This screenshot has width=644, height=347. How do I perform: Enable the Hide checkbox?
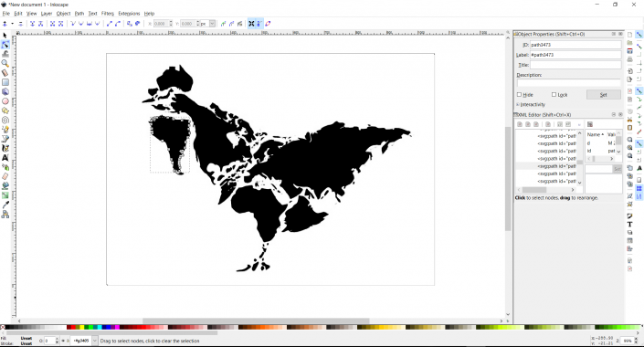[519, 94]
